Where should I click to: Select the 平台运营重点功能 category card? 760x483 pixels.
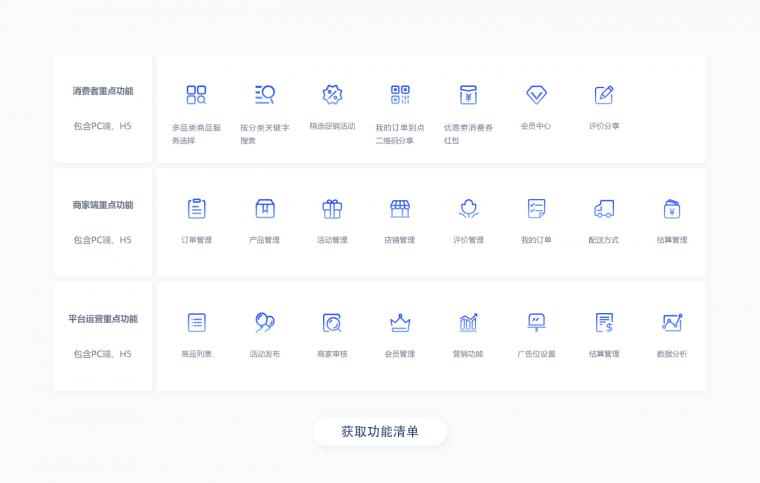103,336
